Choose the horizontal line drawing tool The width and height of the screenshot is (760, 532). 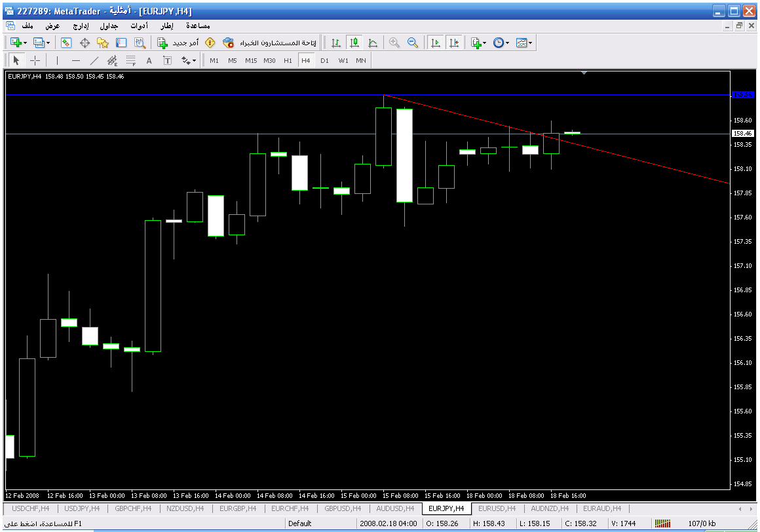pyautogui.click(x=75, y=61)
